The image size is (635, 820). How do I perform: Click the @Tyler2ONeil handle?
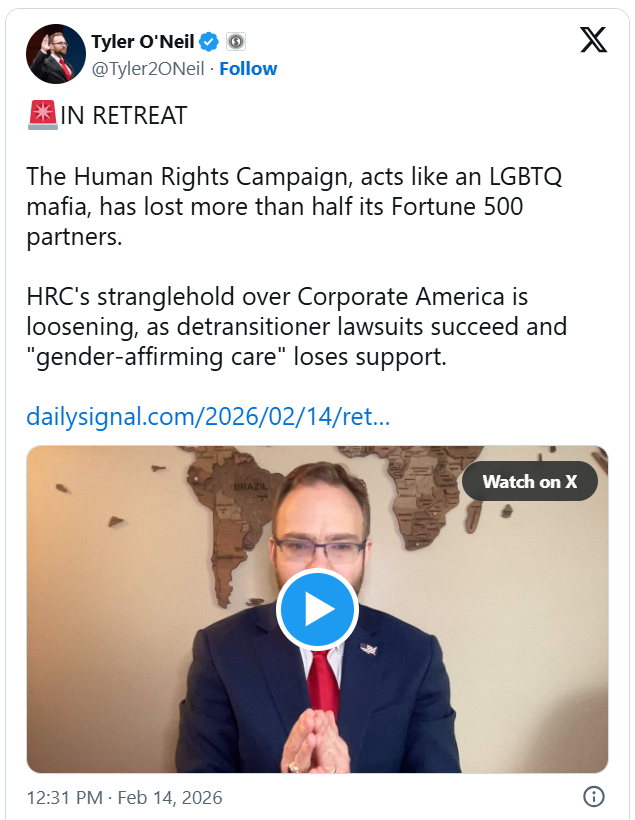[149, 68]
